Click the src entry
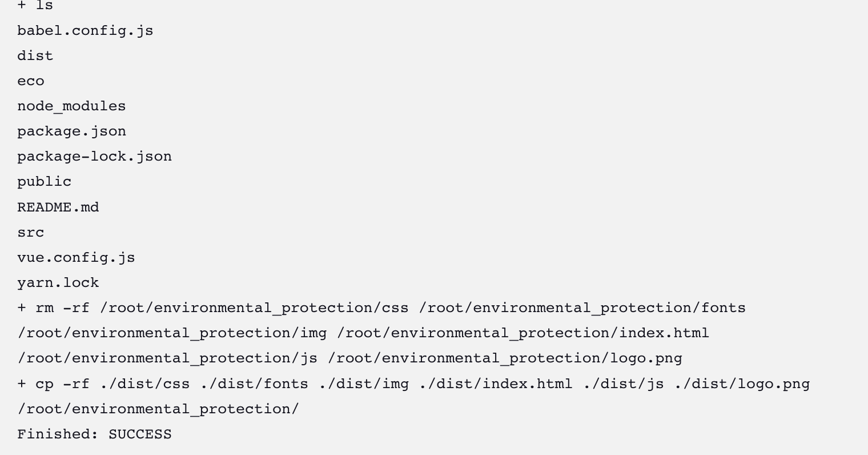 click(30, 232)
